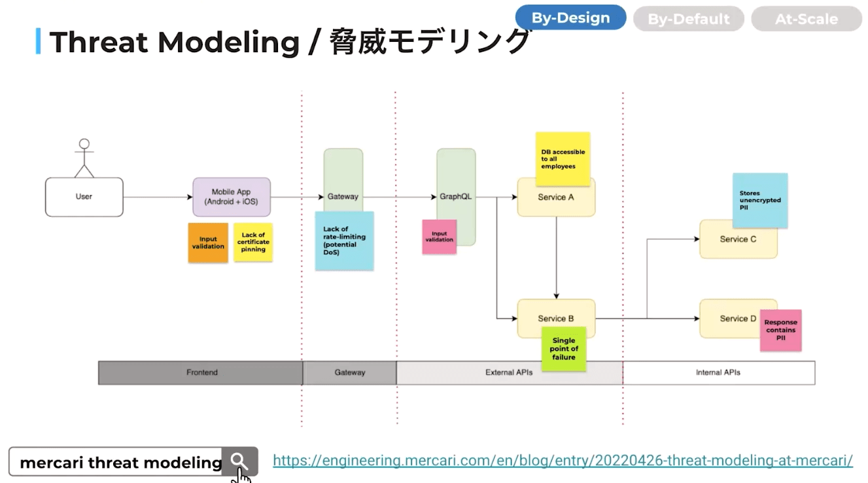This screenshot has width=868, height=483.
Task: Click the mercari threat modeling search field
Action: pyautogui.click(x=118, y=462)
